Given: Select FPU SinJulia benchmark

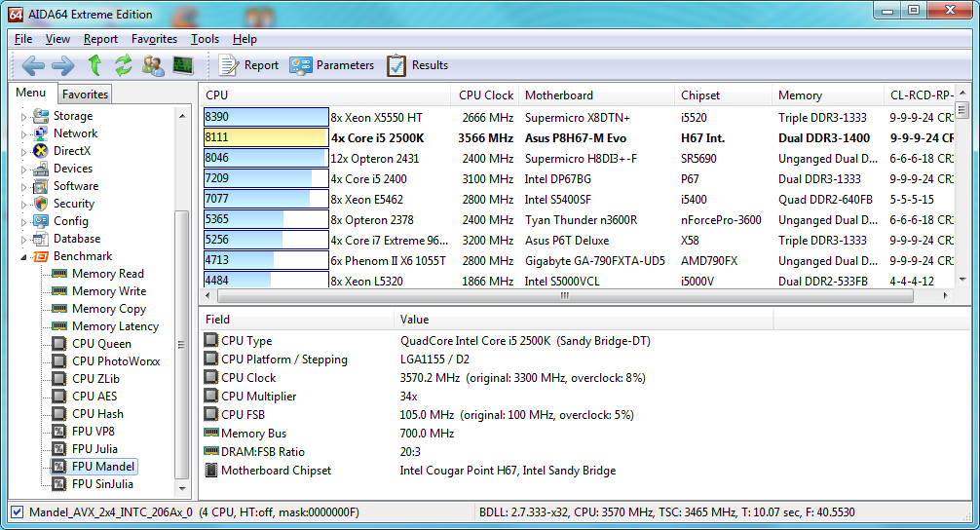Looking at the screenshot, I should [x=102, y=484].
